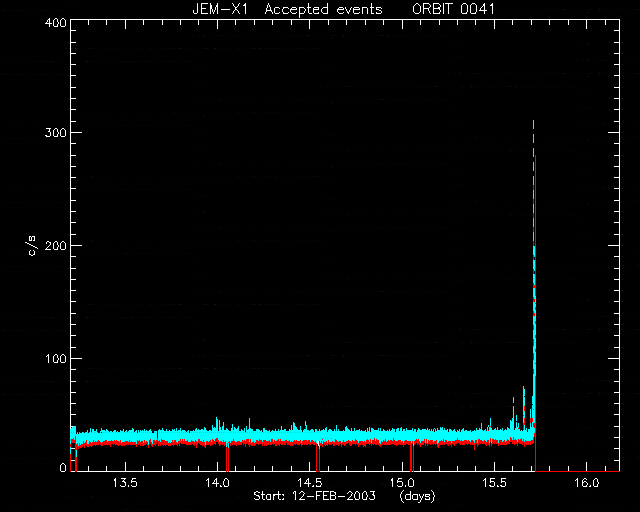Screen dimensions: 640x512
Task: Click the plot title 'JEM-X1 Accepted events'
Action: tap(287, 9)
